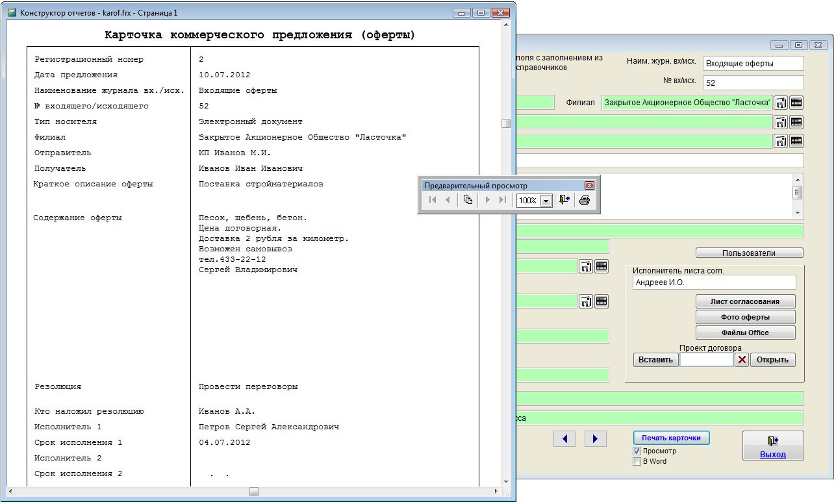Click the horizontal scrollbar thumb of report preview
836x504 pixels.
click(254, 492)
